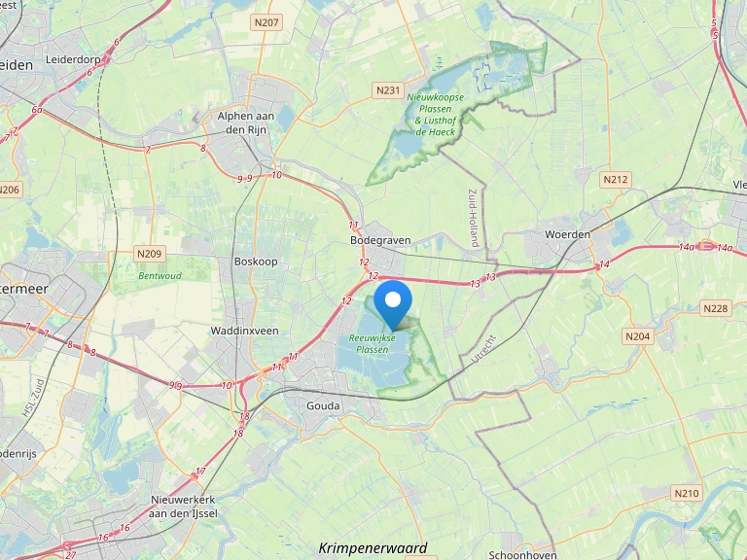The height and width of the screenshot is (560, 747).
Task: Click the Bentwoud park label
Action: click(160, 276)
